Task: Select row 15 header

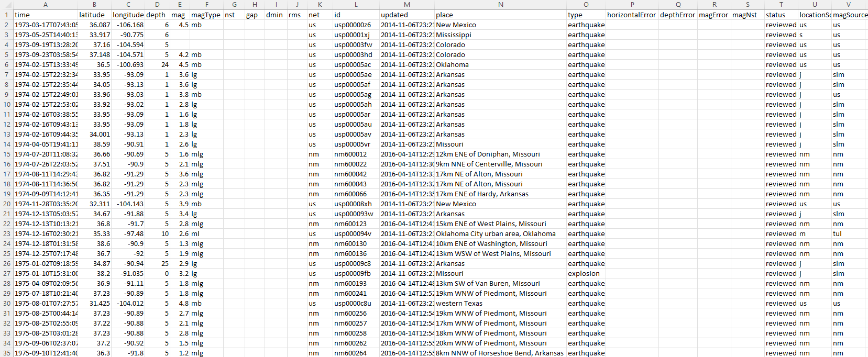Action: pos(6,154)
